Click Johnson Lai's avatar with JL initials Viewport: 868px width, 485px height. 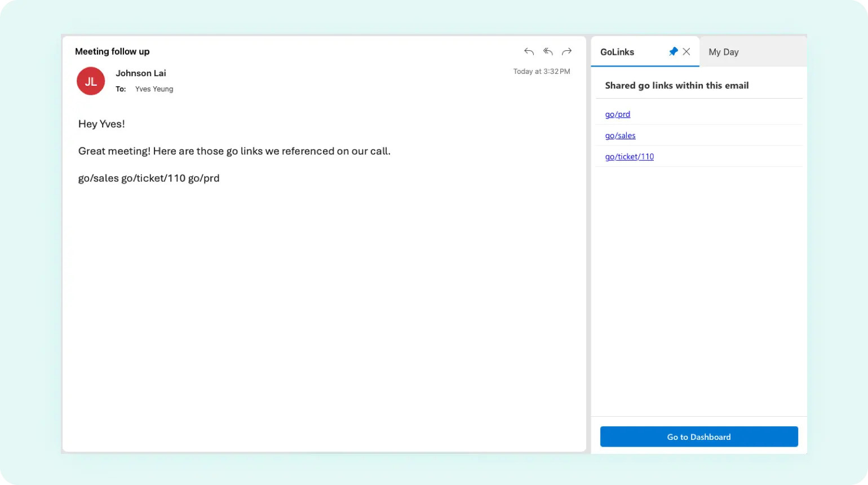coord(90,81)
